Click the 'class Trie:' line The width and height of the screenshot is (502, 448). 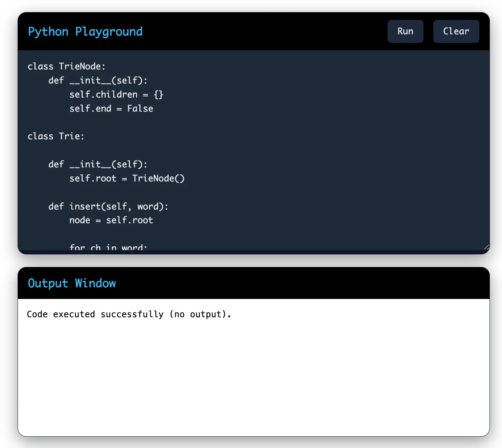coord(56,136)
